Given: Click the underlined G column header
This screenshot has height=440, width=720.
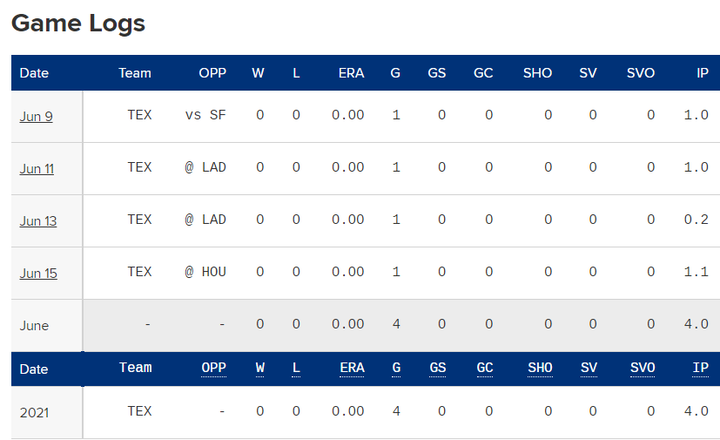Looking at the screenshot, I should point(396,368).
